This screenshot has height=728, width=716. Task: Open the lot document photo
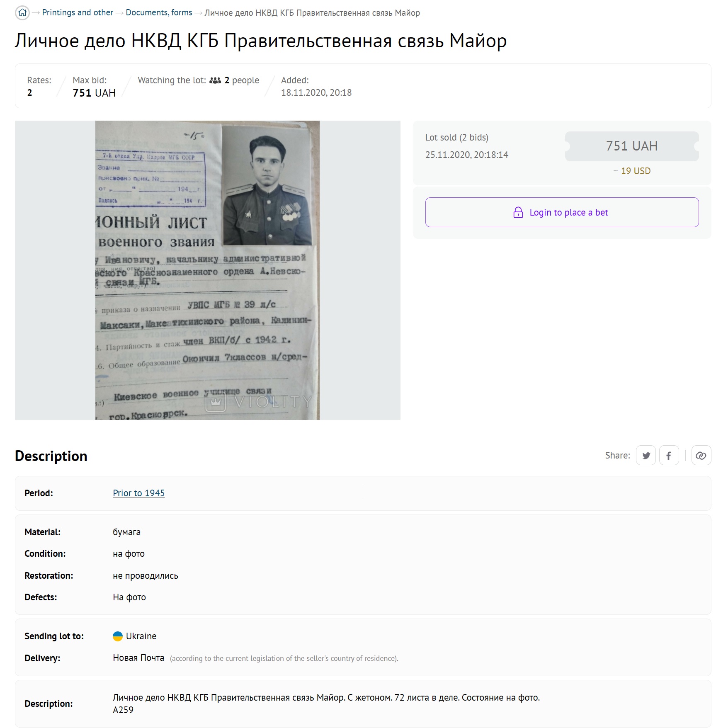tap(207, 270)
